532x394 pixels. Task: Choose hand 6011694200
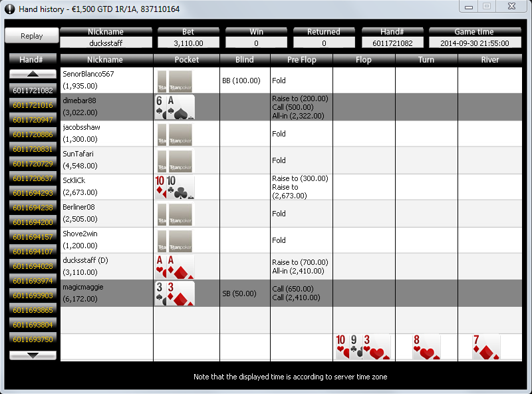tap(33, 222)
